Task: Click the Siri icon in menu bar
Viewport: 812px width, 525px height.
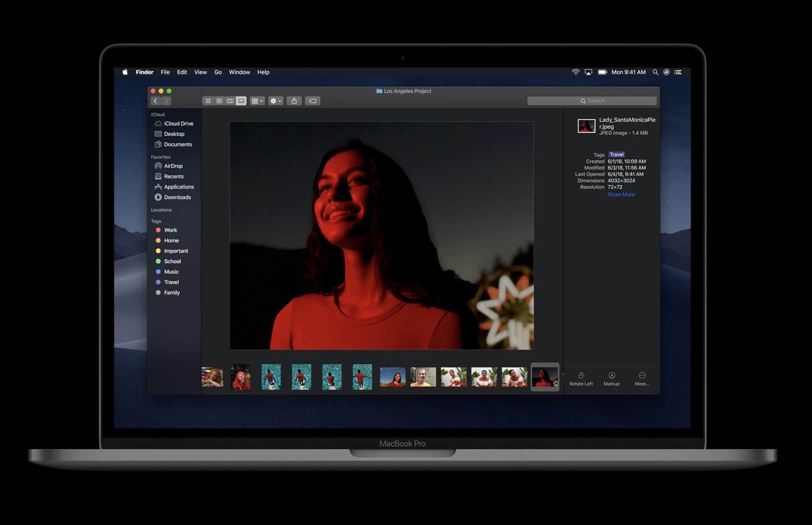Action: coord(666,72)
